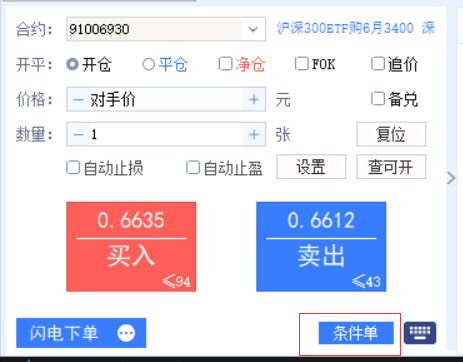Click the 对手价 price field
463x362 pixels.
coord(166,99)
